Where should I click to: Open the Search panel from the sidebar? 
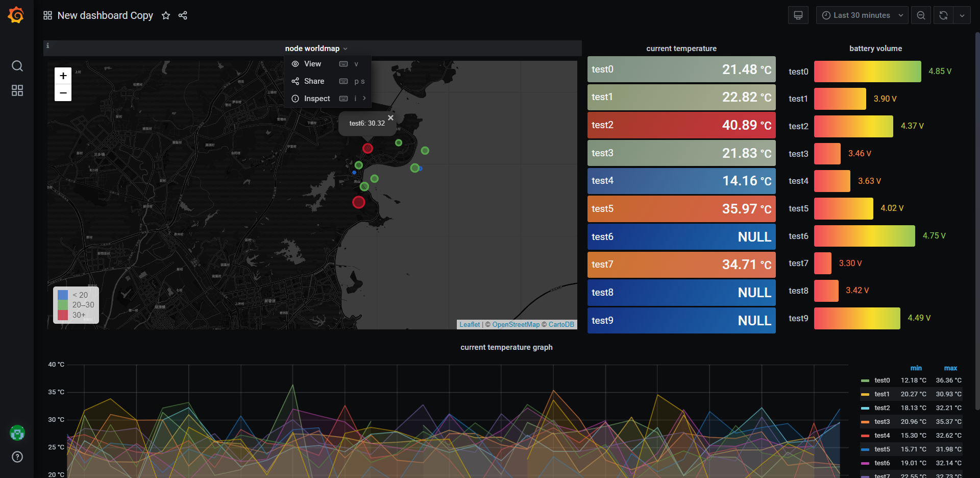pos(17,66)
